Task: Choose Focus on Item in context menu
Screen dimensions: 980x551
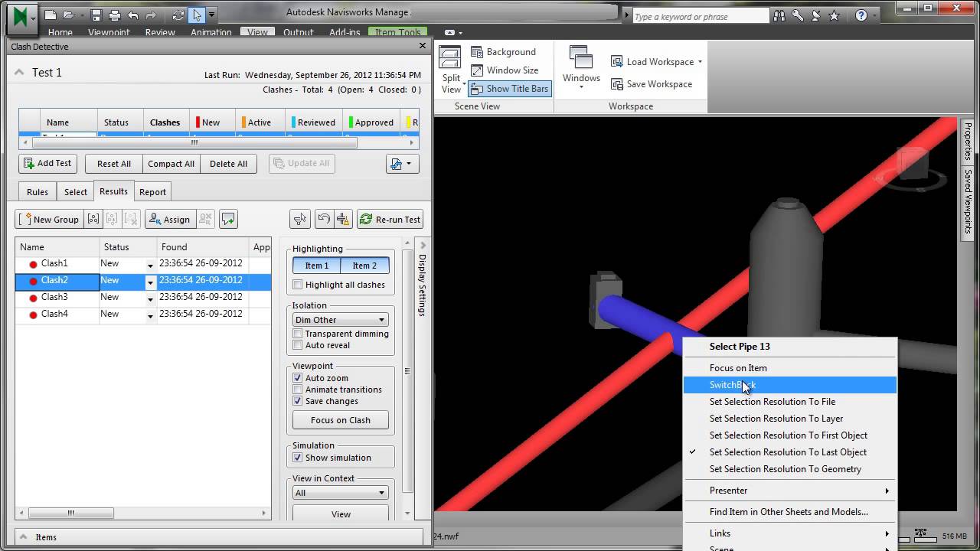Action: (789, 368)
